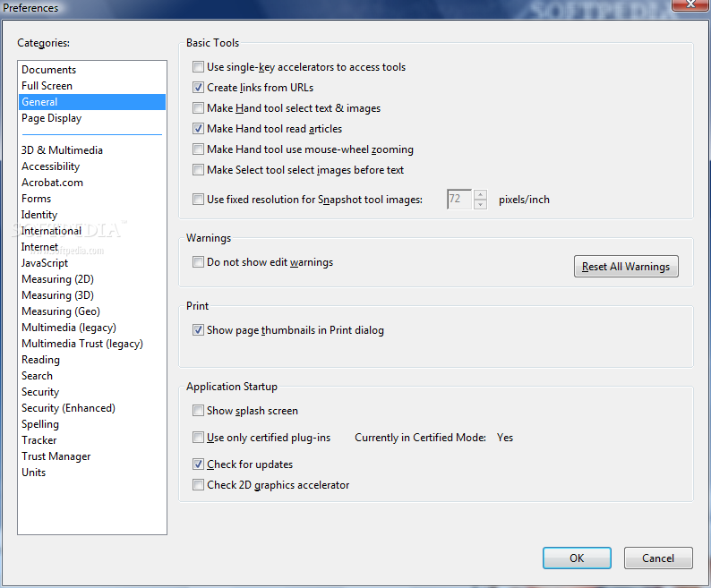Click the pixels/inch resolution field
The height and width of the screenshot is (588, 711).
click(x=459, y=199)
